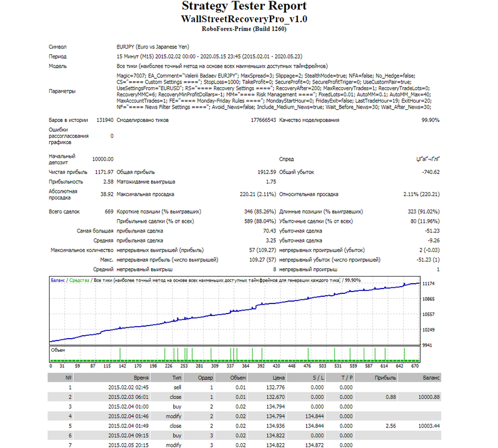This screenshot has width=498, height=448.
Task: Select balance cell '10000.88'
Action: [429, 397]
